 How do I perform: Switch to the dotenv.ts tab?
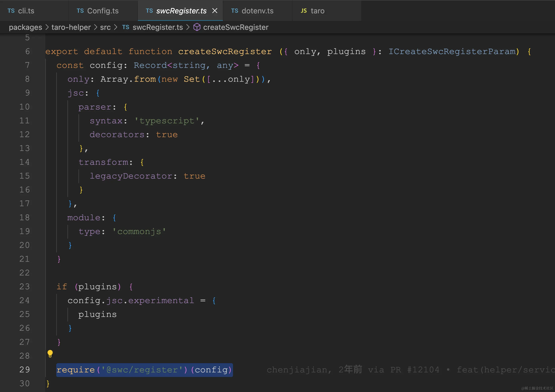click(x=257, y=11)
